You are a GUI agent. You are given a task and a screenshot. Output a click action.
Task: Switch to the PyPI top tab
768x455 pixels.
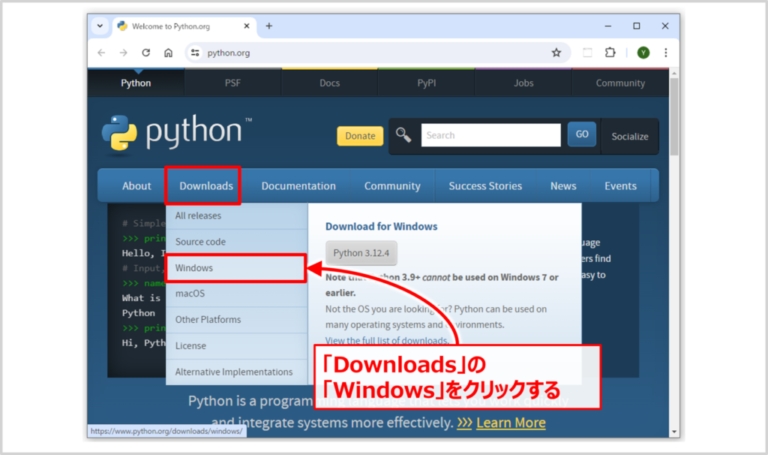427,83
